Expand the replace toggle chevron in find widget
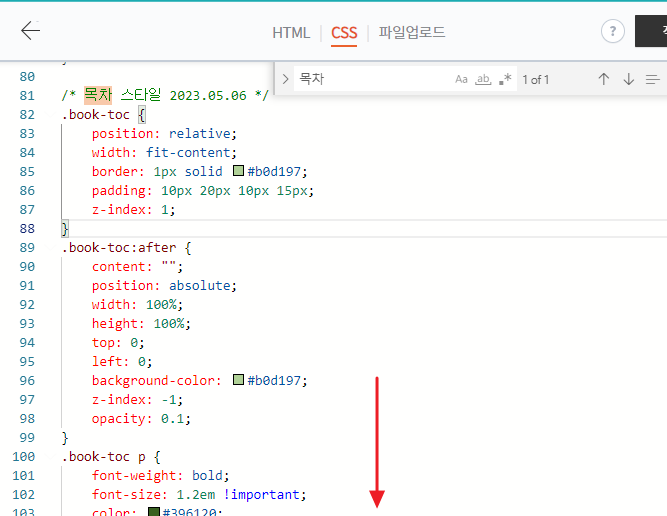This screenshot has height=516, width=667. tap(285, 79)
